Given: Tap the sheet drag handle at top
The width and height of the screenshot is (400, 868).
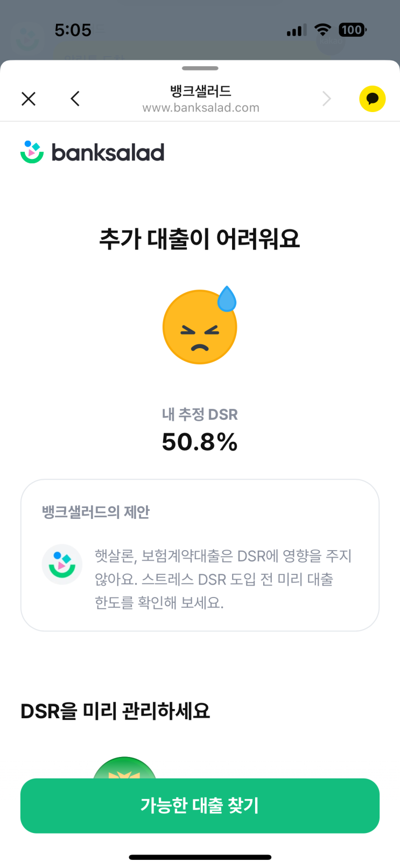Looking at the screenshot, I should click(x=200, y=68).
